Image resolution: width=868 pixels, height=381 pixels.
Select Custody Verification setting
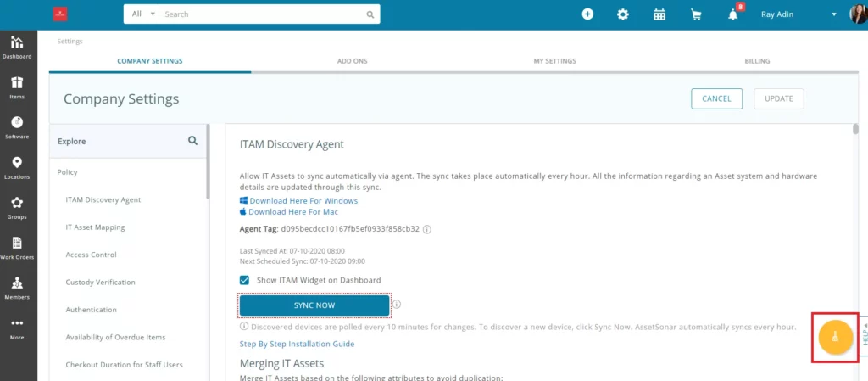(100, 282)
